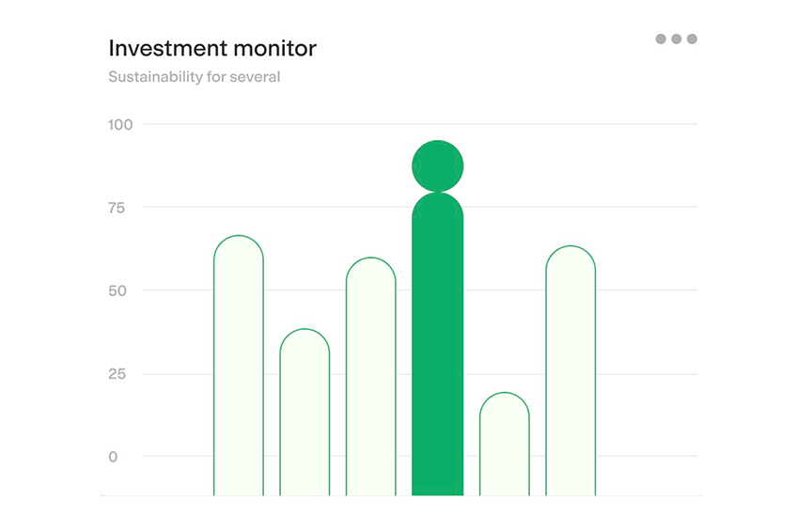Click the 0 axis label
The width and height of the screenshot is (812, 517).
(113, 457)
